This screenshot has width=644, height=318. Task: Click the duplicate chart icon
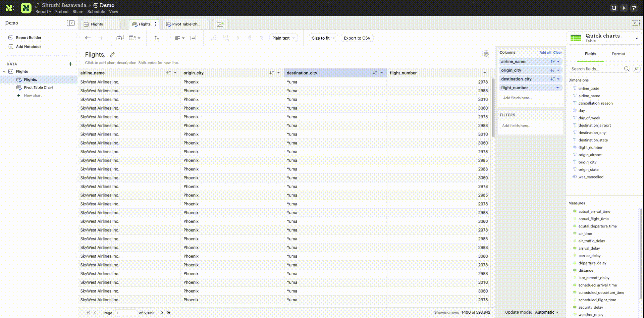(120, 38)
